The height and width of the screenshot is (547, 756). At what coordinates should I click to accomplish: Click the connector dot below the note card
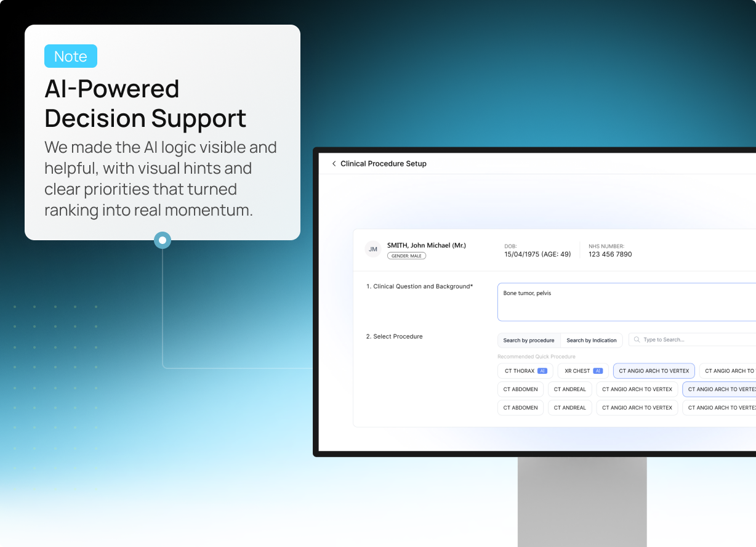(x=163, y=240)
